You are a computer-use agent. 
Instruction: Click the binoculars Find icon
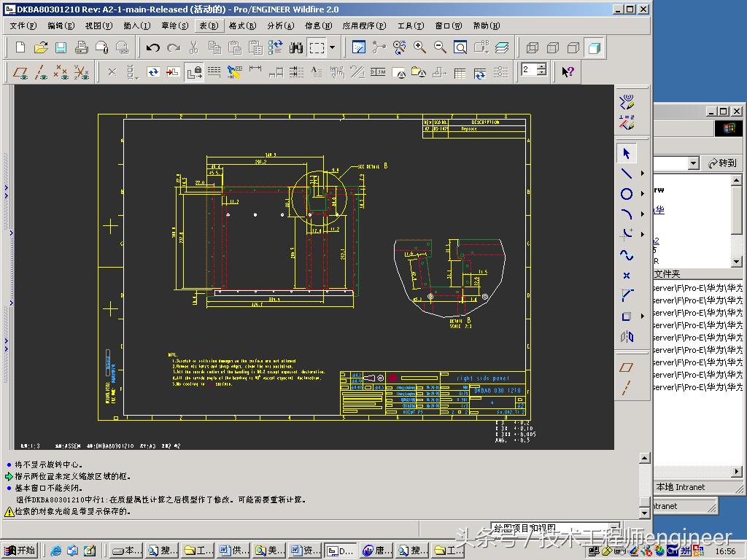point(296,48)
